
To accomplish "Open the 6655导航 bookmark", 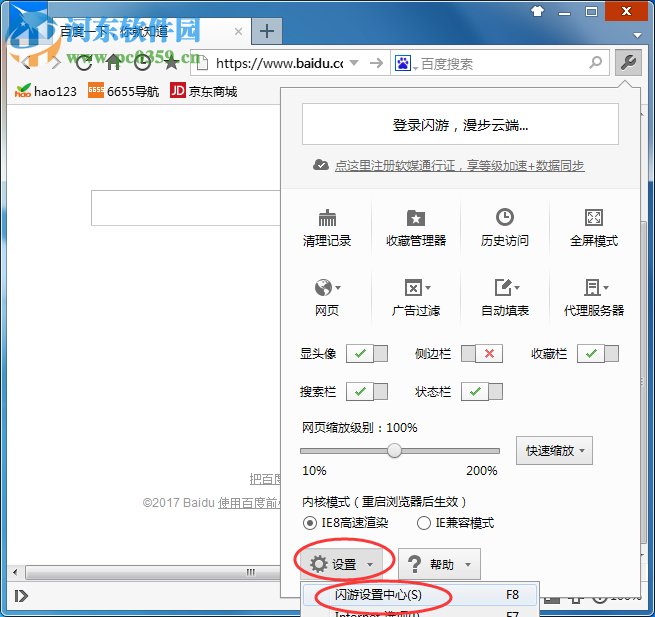I will coord(123,91).
